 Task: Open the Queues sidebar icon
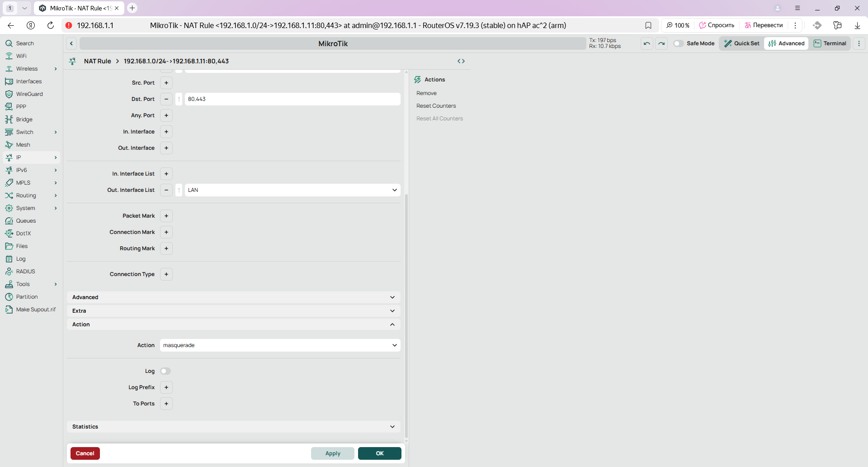[x=9, y=221]
